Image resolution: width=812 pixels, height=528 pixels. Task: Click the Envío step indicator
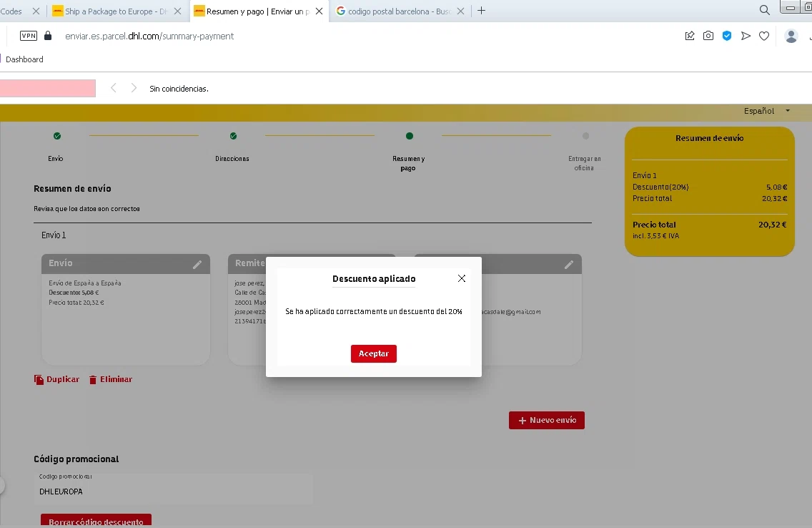click(57, 136)
